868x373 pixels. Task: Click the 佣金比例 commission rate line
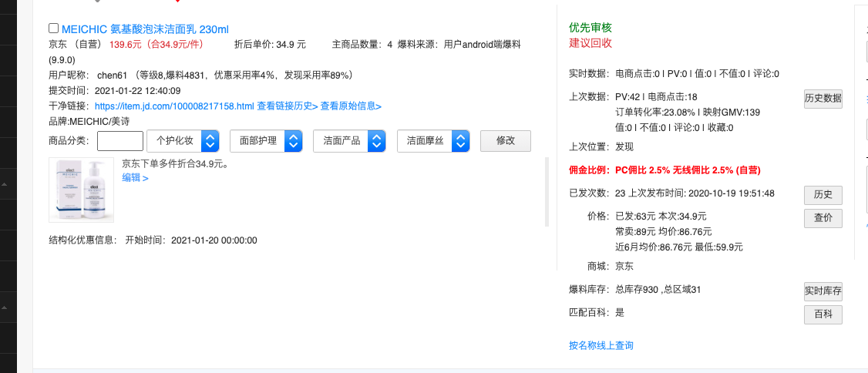[x=664, y=170]
